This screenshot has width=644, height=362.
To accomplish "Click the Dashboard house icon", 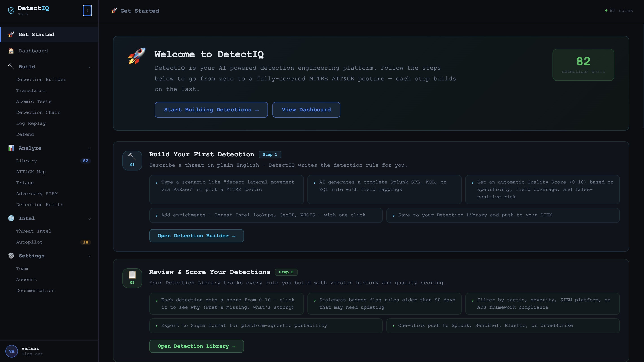I will click(11, 51).
